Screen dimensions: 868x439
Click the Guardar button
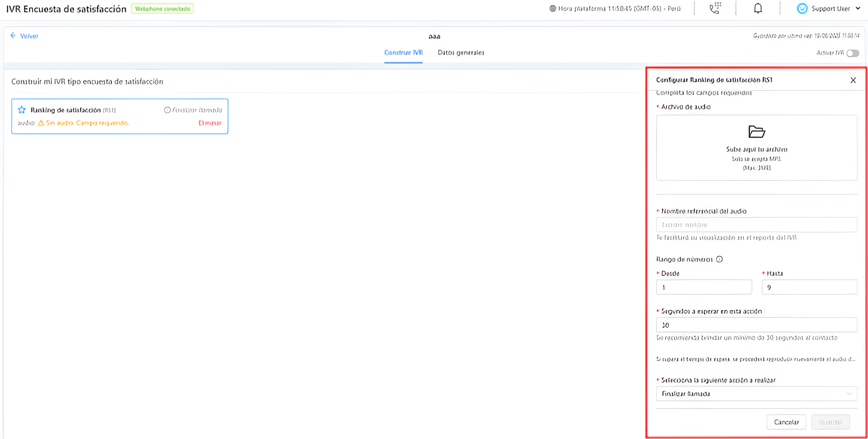point(830,422)
